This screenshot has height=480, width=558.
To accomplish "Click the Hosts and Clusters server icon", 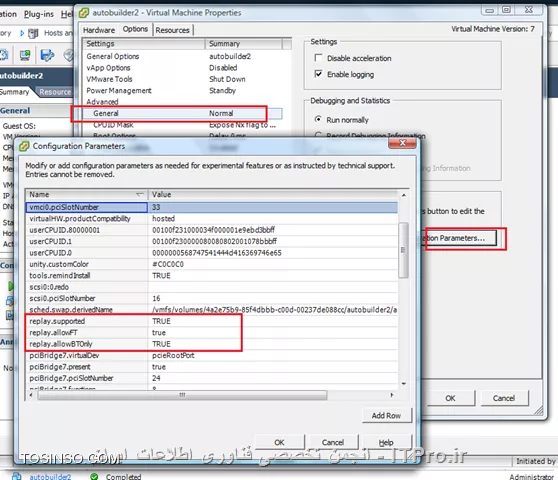I will coord(33,33).
